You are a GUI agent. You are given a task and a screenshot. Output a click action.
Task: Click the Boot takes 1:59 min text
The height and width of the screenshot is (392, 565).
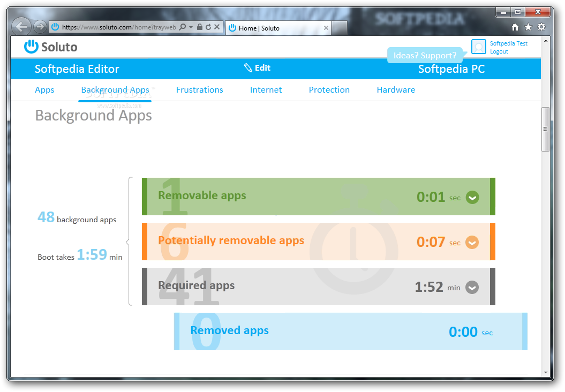[x=80, y=255]
